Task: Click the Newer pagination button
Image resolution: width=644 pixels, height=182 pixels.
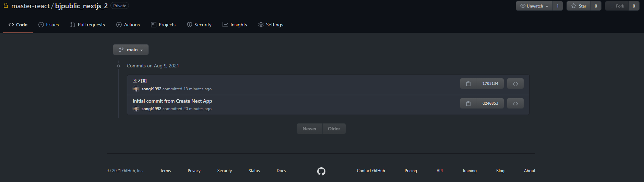Action: 310,129
